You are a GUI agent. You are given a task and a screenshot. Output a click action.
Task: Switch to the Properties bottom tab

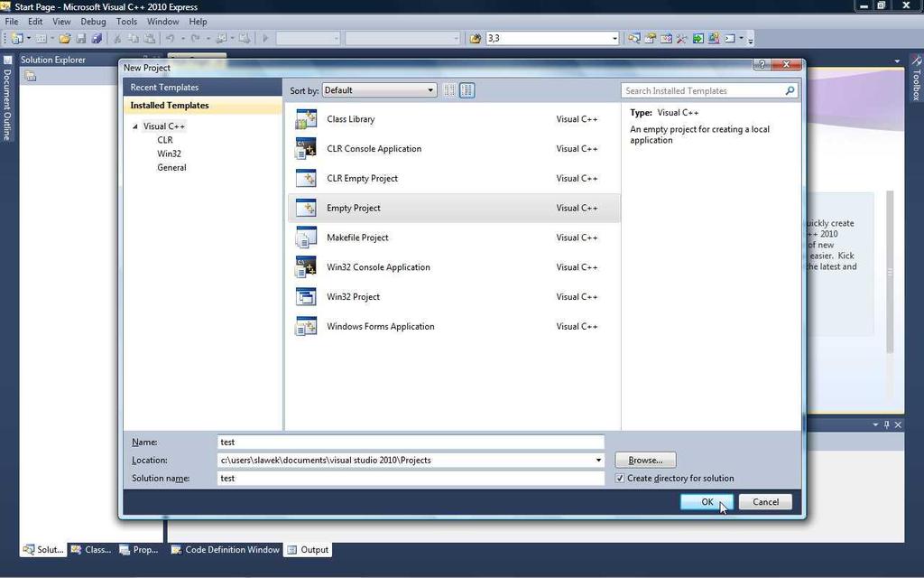(x=140, y=550)
